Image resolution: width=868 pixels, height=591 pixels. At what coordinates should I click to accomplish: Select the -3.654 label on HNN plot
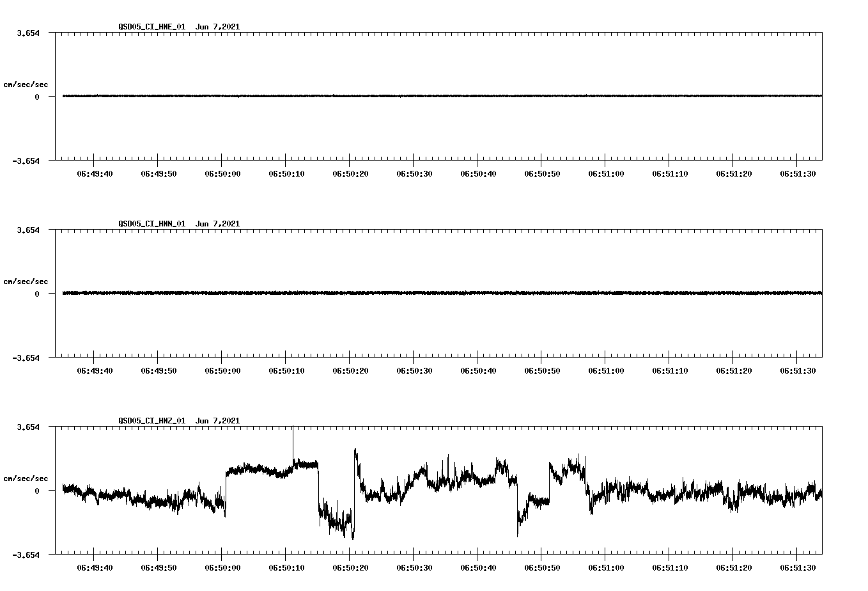[26, 358]
